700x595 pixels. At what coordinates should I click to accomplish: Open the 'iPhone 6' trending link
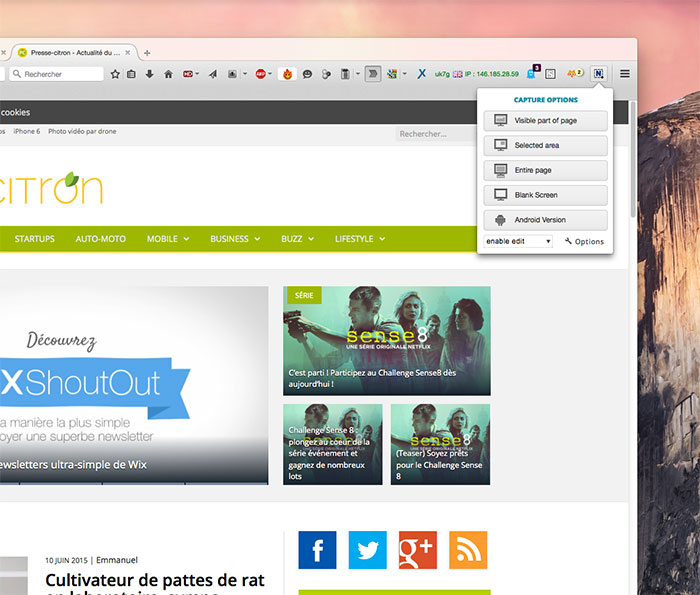click(27, 131)
